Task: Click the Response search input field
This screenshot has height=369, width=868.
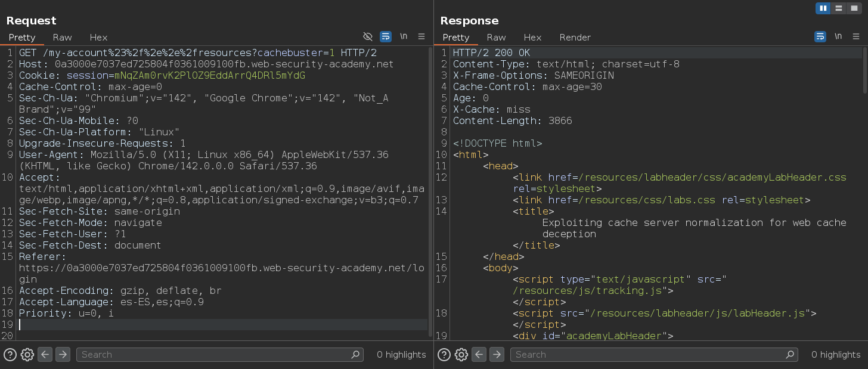Action: pyautogui.click(x=650, y=355)
